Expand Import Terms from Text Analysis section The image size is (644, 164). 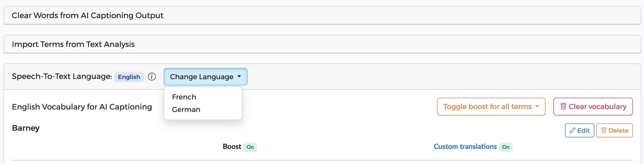tap(322, 44)
